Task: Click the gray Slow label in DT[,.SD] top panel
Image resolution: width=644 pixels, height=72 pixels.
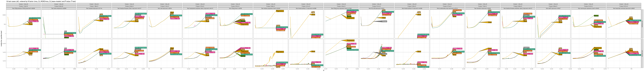Action: pos(384,21)
